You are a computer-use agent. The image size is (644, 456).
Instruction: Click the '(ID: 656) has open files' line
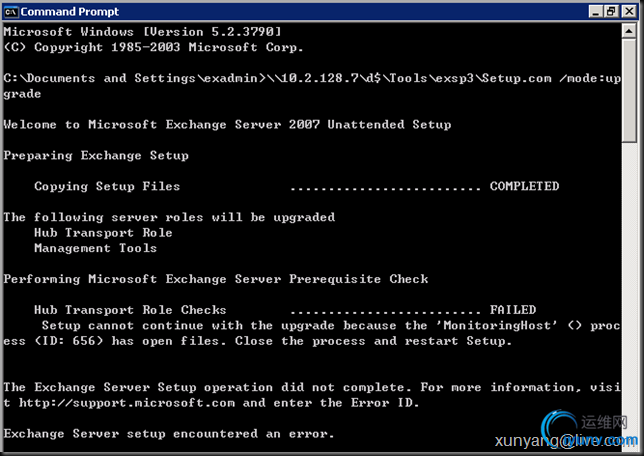(x=258, y=341)
